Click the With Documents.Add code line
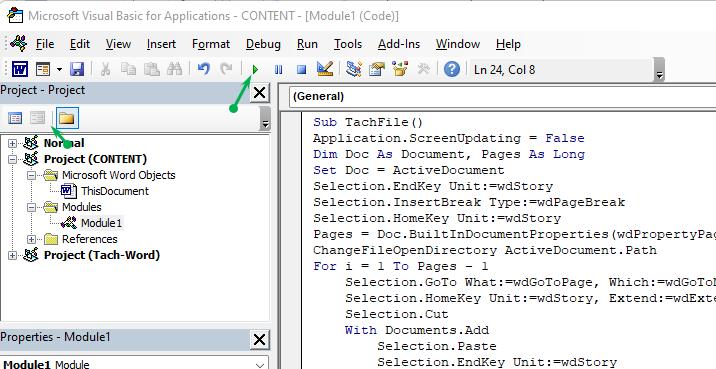This screenshot has width=716, height=369. click(x=417, y=330)
